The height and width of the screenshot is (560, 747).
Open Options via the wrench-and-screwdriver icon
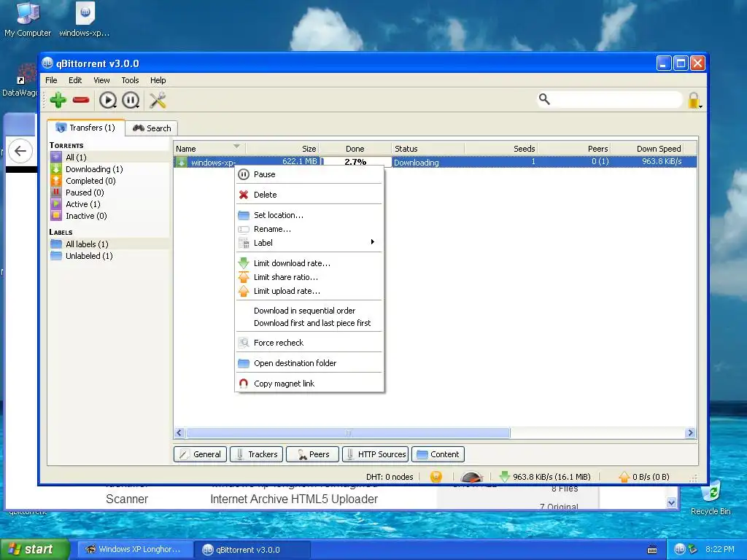pos(158,100)
